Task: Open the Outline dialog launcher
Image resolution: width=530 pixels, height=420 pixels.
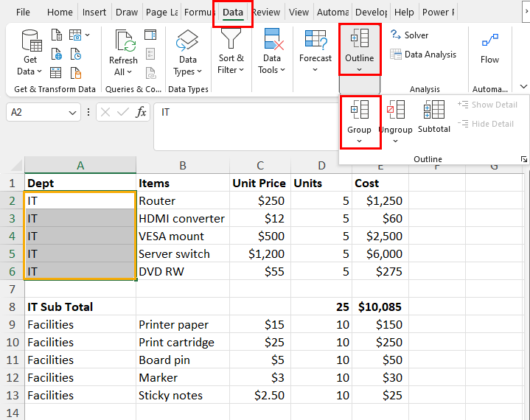Action: coord(524,159)
